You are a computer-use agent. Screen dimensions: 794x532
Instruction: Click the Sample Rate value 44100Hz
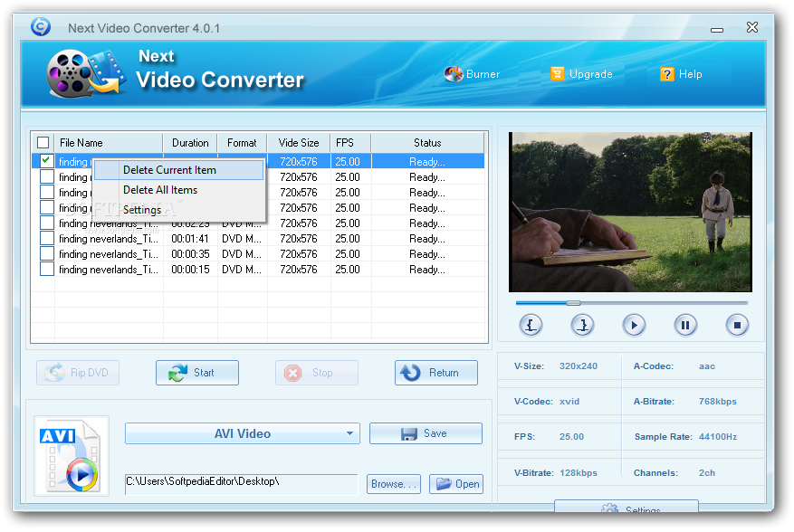[x=718, y=437]
